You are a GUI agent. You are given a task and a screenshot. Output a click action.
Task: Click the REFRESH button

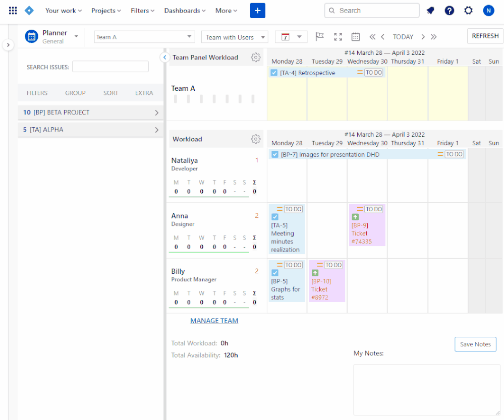tap(485, 36)
